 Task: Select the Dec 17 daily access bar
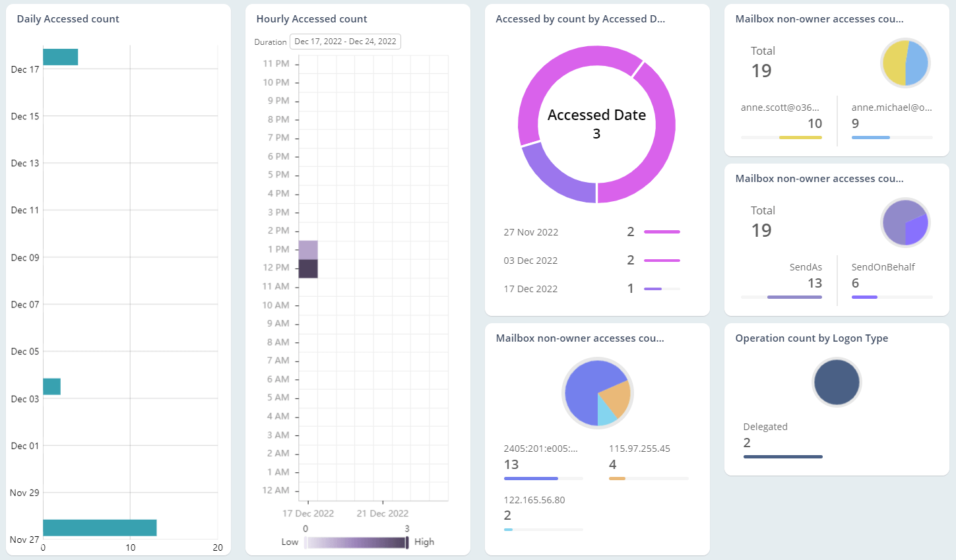point(61,57)
